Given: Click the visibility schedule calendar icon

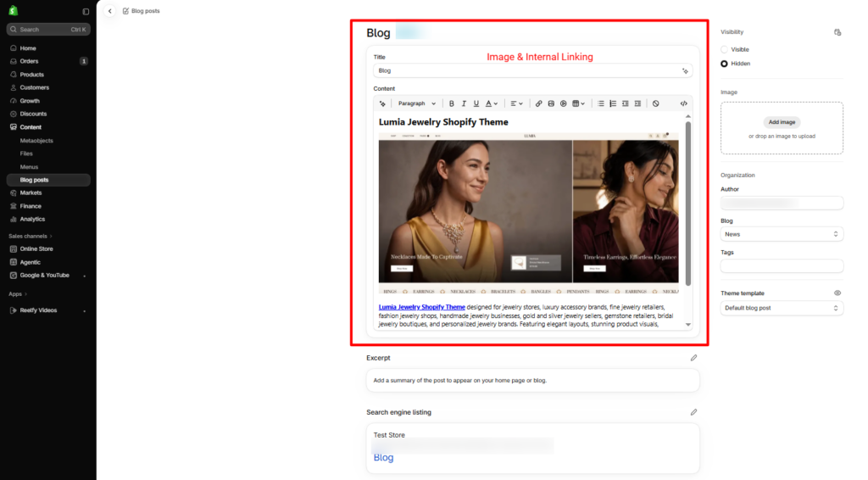Looking at the screenshot, I should (x=837, y=32).
